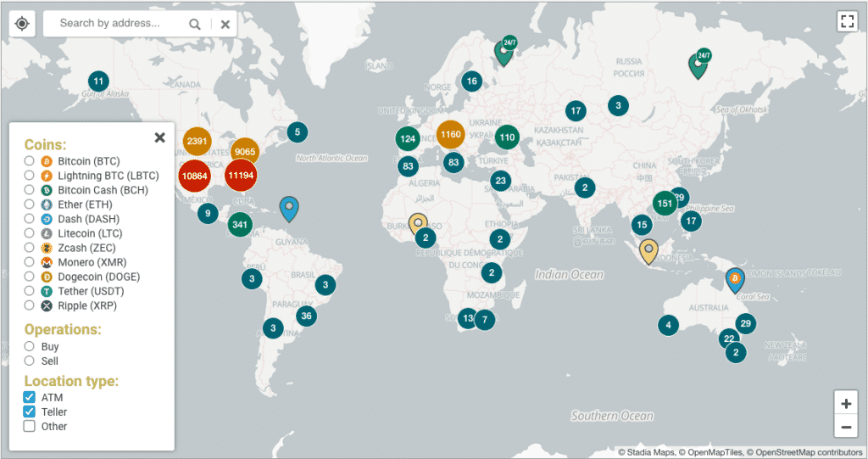Image resolution: width=868 pixels, height=459 pixels.
Task: Click the Bitcoin pin near Coral Sea
Action: 735,279
